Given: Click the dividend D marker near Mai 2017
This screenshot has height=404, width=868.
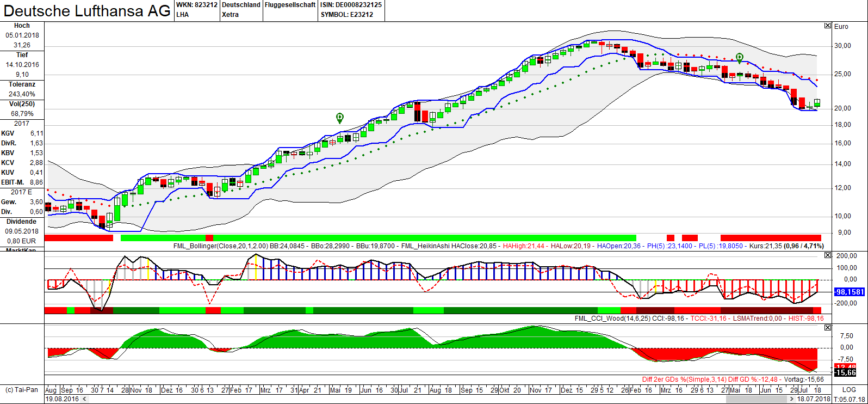Looking at the screenshot, I should point(340,117).
